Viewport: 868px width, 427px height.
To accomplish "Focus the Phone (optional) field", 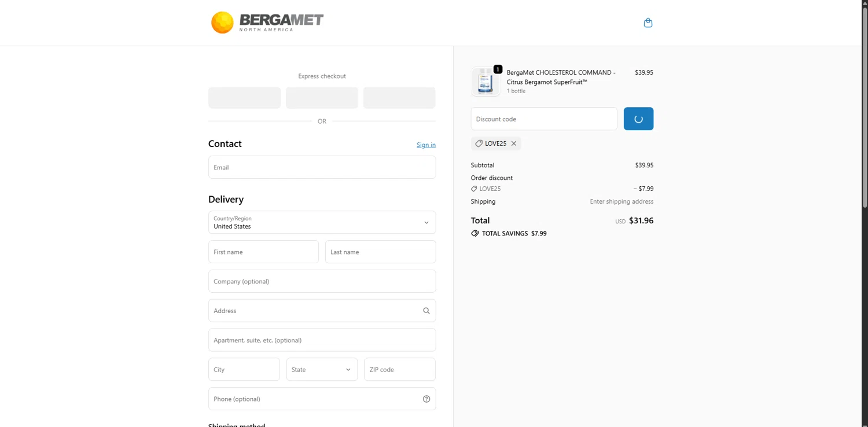I will [x=322, y=399].
